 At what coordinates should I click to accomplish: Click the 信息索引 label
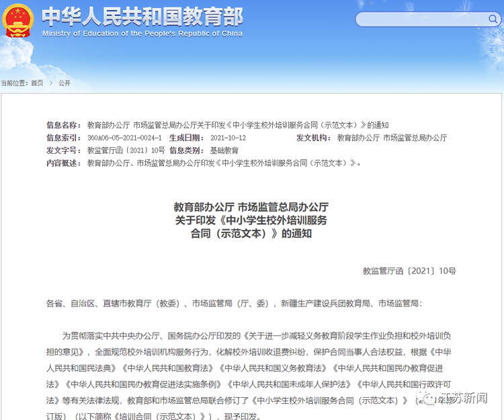coord(63,138)
